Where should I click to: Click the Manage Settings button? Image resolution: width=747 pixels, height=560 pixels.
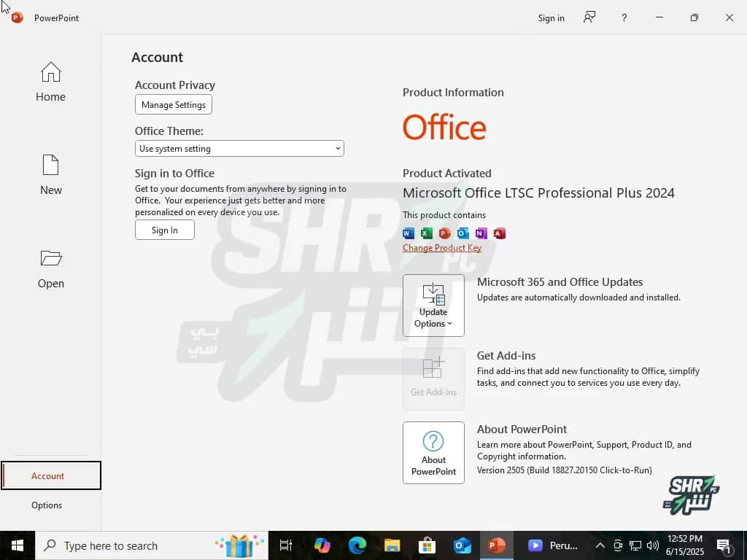(174, 105)
